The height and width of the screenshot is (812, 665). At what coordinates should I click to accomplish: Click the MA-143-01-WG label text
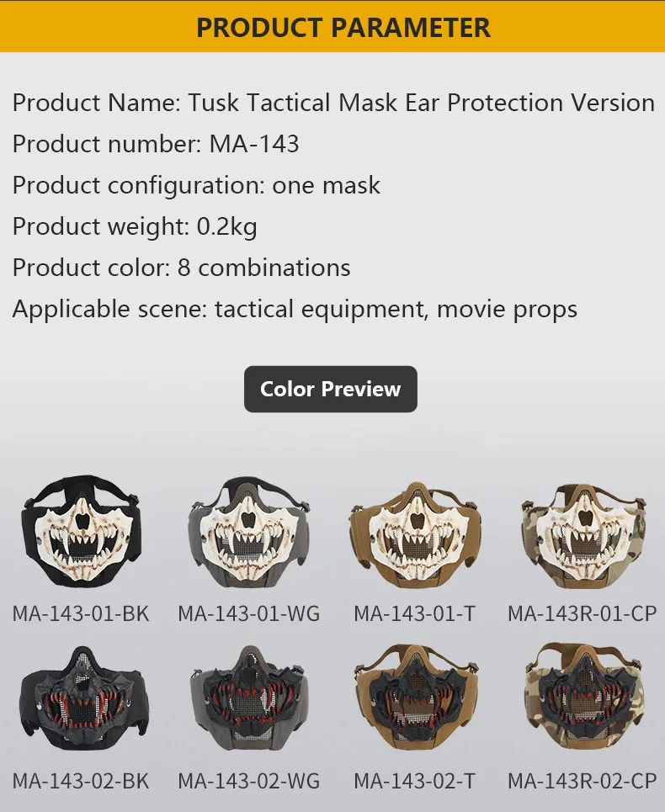pyautogui.click(x=248, y=613)
